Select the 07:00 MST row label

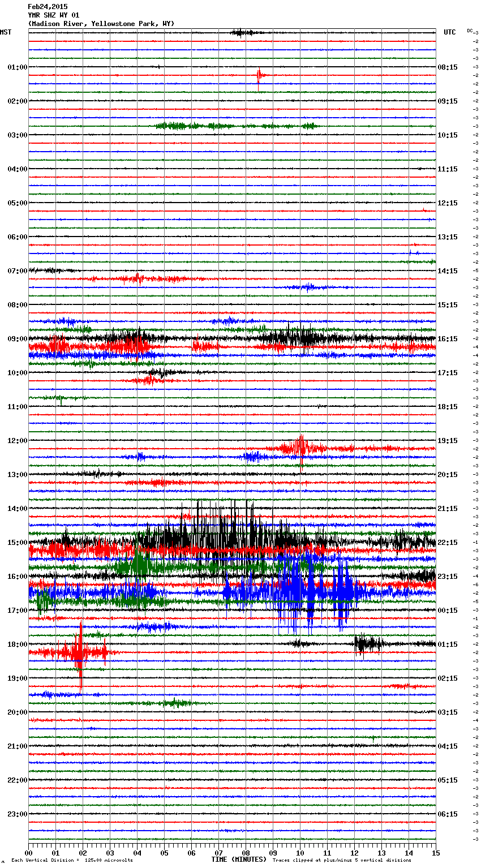18,270
